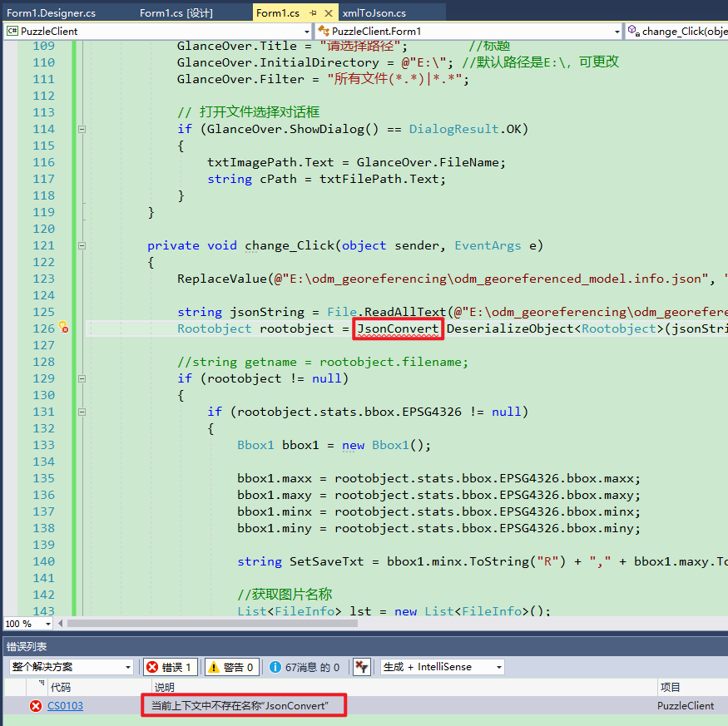728x726 pixels.
Task: Click the CS0103 error code link
Action: (65, 705)
